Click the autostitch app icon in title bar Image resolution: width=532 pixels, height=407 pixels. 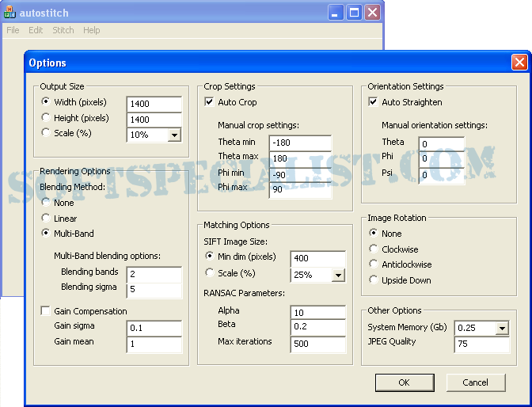point(11,12)
